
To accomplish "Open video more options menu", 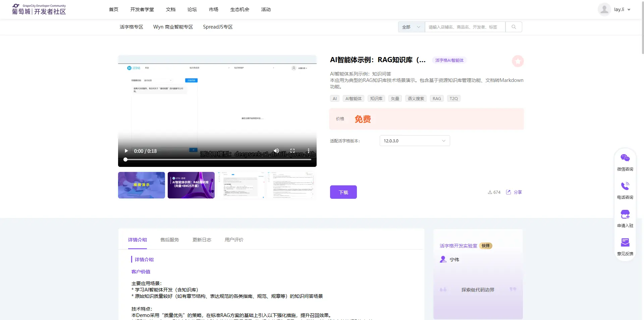I will [x=309, y=151].
